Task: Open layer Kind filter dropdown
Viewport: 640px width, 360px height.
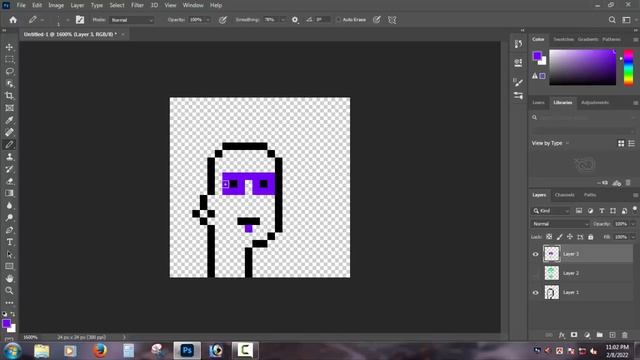Action: coord(551,211)
